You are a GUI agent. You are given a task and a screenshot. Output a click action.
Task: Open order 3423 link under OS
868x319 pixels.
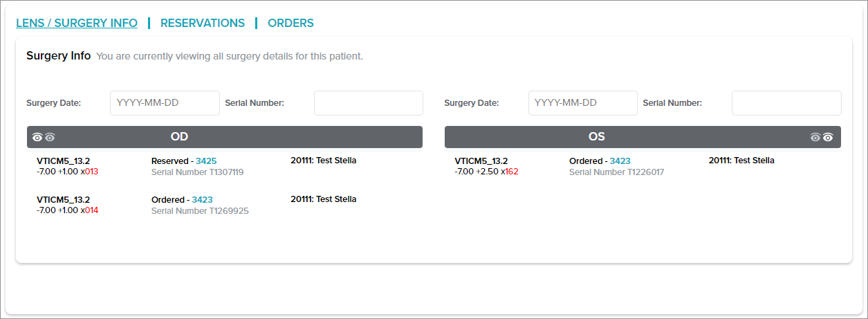(620, 161)
